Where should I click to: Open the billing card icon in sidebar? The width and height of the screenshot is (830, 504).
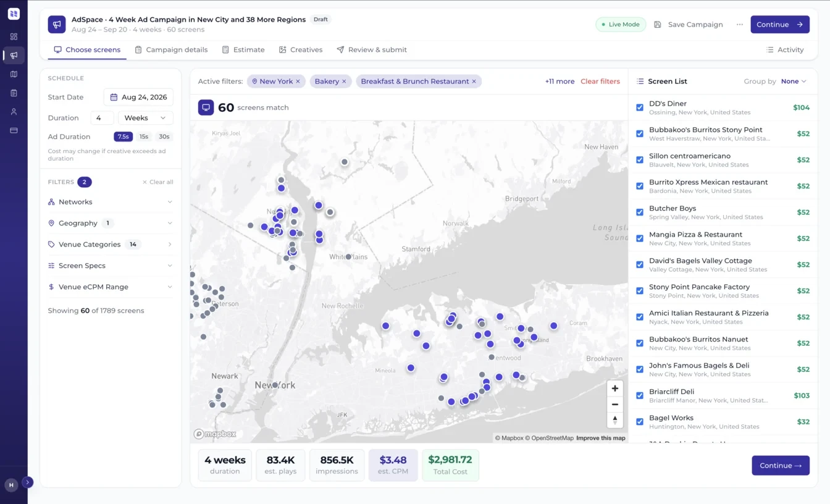pyautogui.click(x=14, y=131)
